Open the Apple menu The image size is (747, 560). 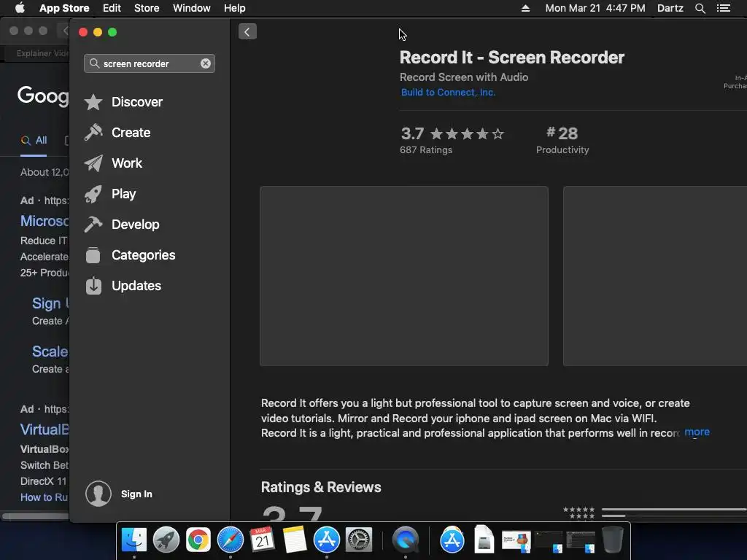[x=20, y=8]
